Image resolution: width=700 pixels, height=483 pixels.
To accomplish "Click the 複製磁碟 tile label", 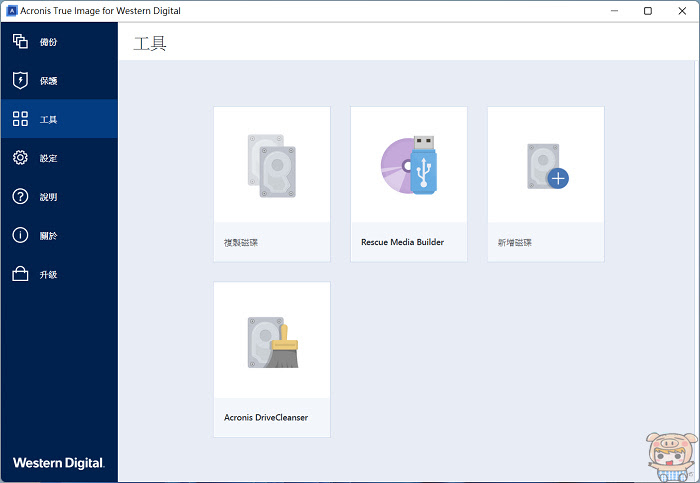I will [x=241, y=242].
